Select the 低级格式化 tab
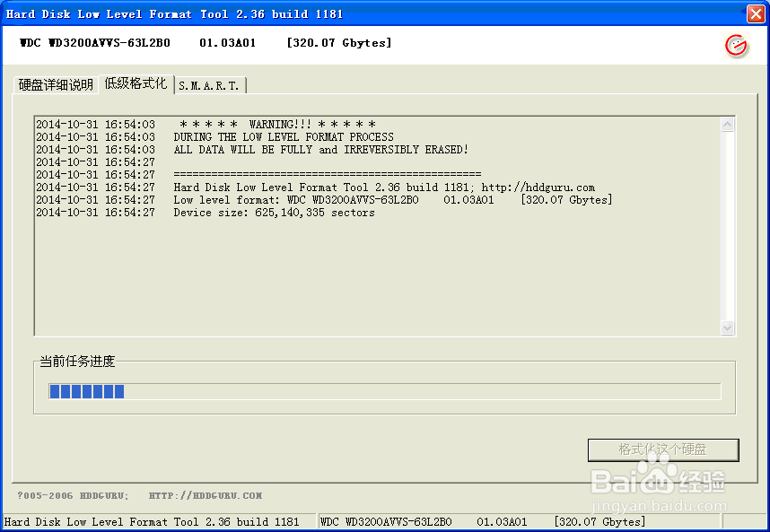The image size is (770, 532). click(136, 83)
